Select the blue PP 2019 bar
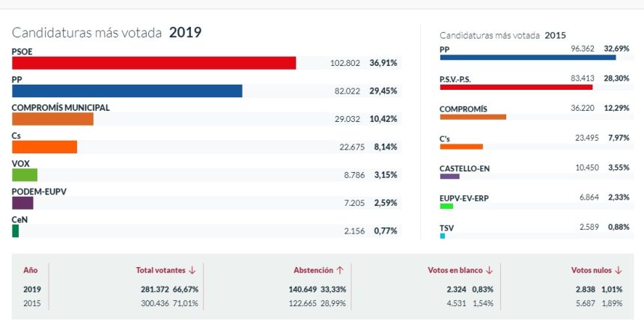This screenshot has width=644, height=333. (x=127, y=91)
